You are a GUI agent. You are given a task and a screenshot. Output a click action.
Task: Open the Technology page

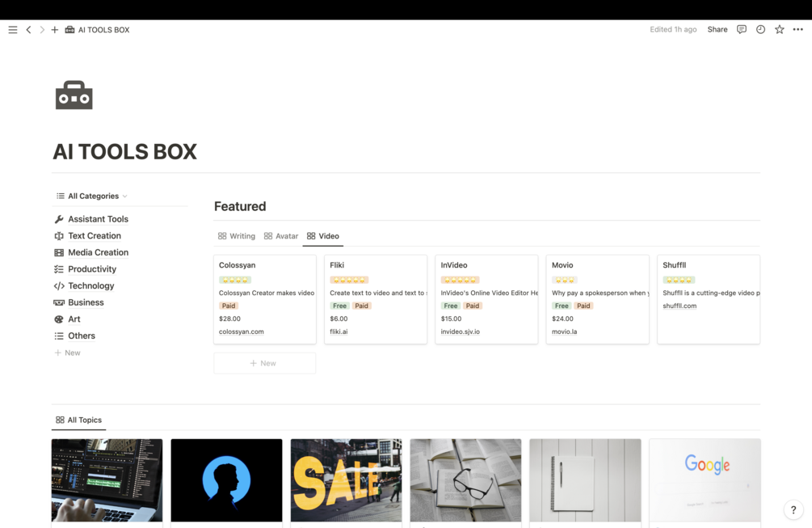91,285
